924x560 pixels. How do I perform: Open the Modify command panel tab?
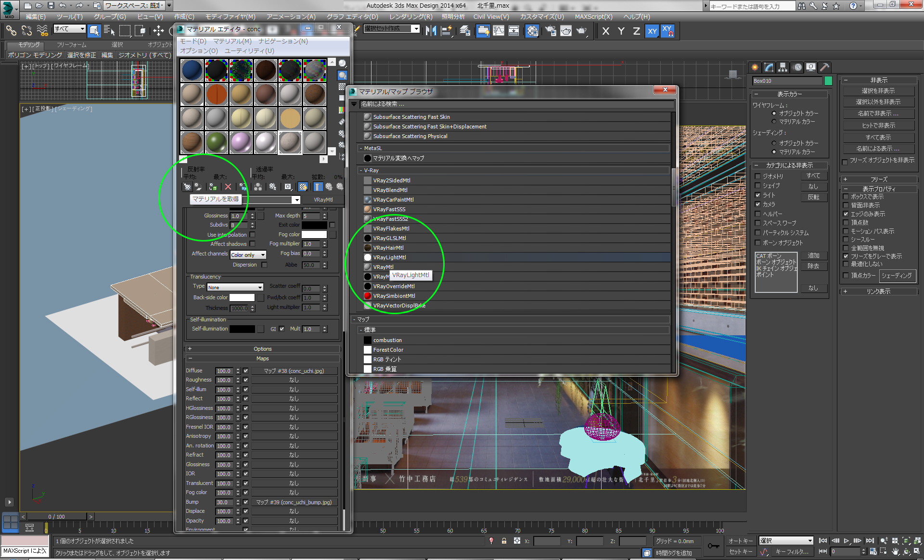coord(769,67)
